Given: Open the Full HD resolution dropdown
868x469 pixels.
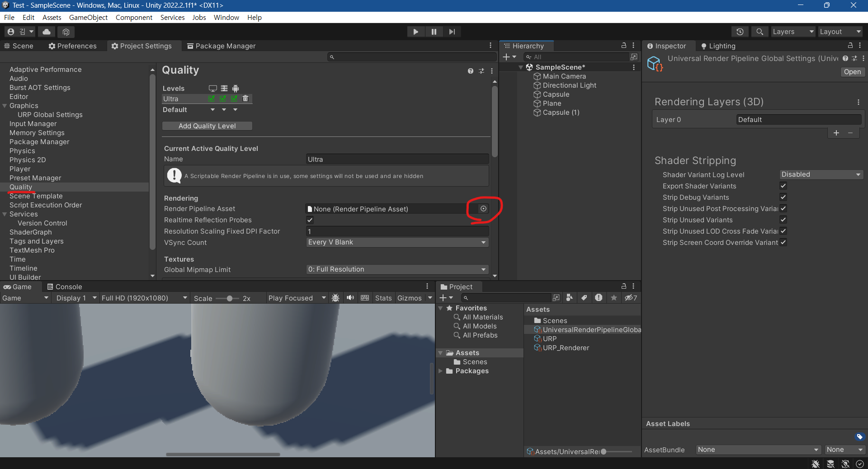Looking at the screenshot, I should coord(144,298).
